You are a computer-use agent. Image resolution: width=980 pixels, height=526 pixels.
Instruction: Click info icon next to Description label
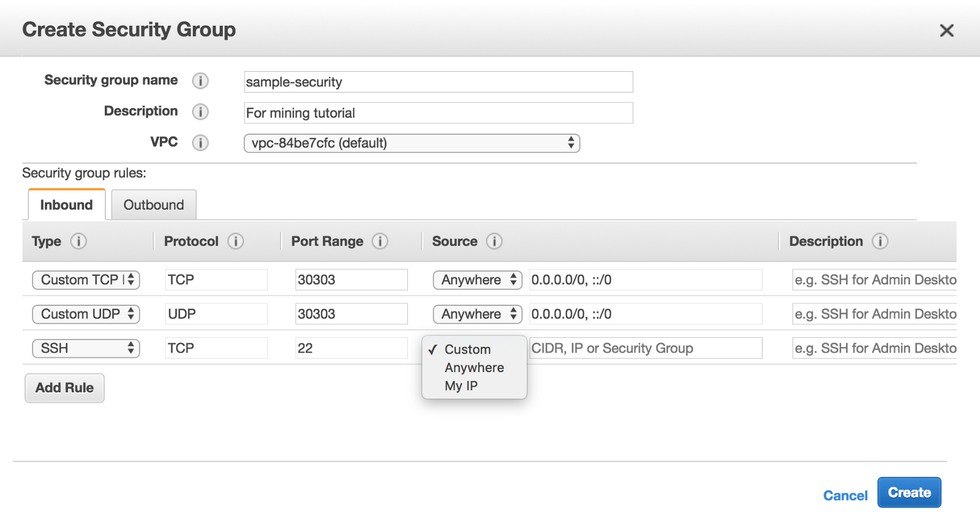[x=200, y=112]
